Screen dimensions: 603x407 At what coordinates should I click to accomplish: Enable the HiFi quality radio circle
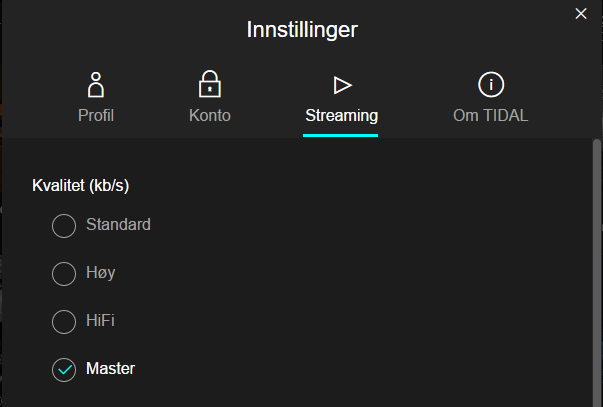[64, 322]
